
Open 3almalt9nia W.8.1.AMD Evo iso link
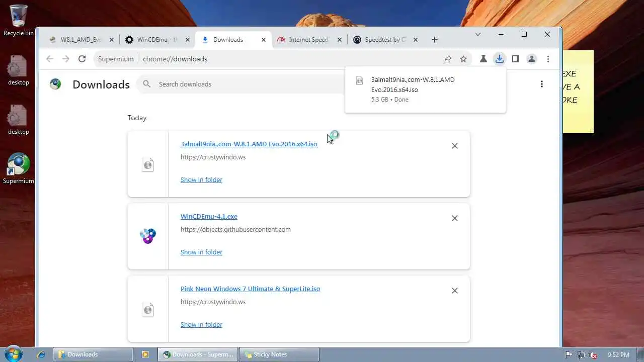(249, 144)
